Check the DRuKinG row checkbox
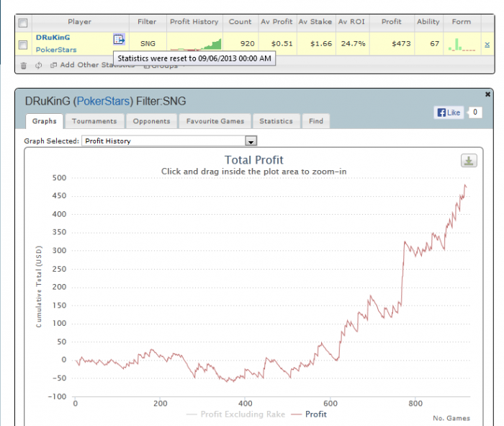Viewport: 504px width, 426px height. coord(23,45)
